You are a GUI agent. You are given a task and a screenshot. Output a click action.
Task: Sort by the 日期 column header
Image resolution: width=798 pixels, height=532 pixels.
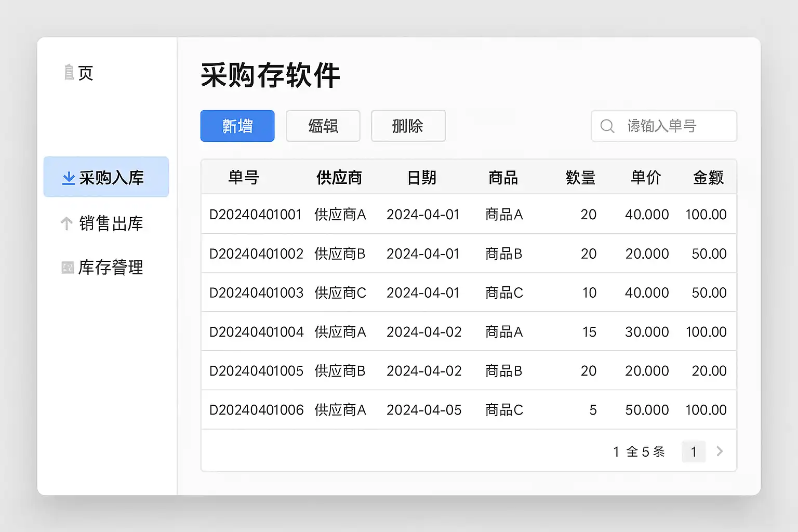coord(421,178)
